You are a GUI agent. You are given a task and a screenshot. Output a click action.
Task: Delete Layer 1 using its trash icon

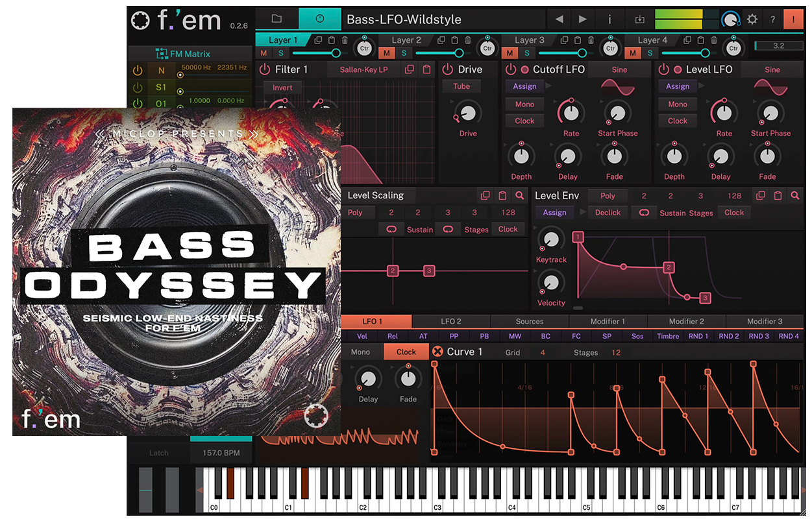coord(345,40)
